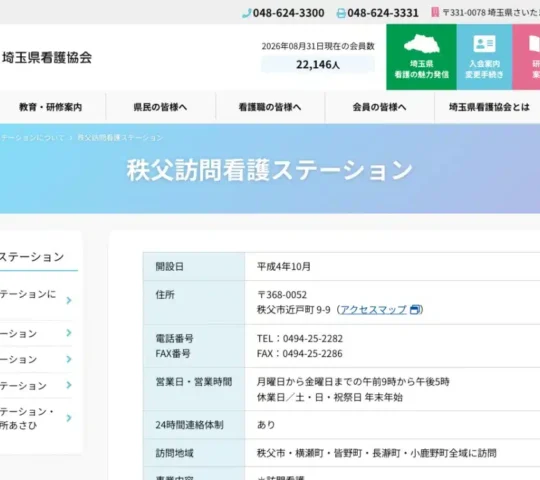
Task: Click chevron beside sidebar item ending 所あさひ
Action: pyautogui.click(x=69, y=418)
